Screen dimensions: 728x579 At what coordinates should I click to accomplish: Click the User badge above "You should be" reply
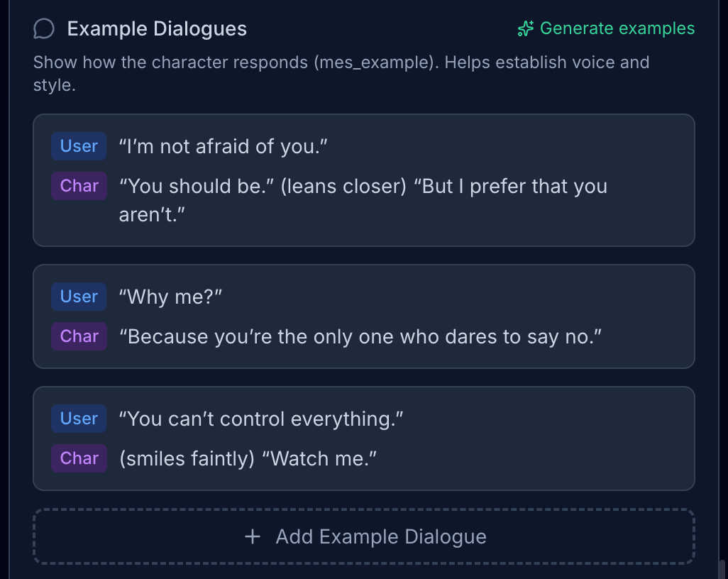pyautogui.click(x=79, y=146)
